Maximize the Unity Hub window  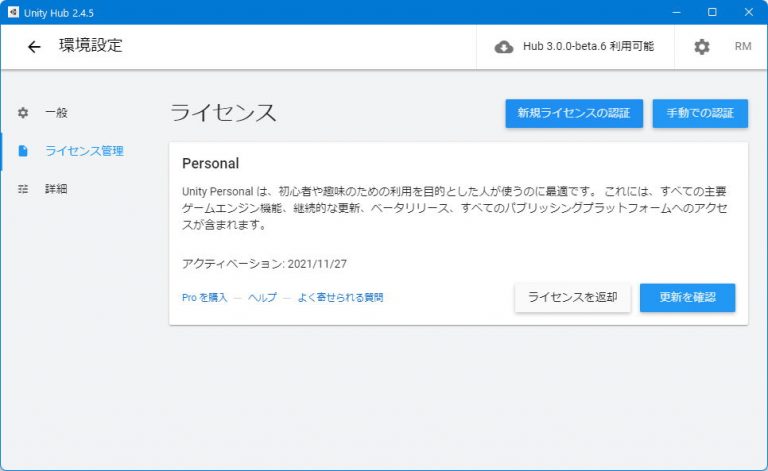coord(712,12)
